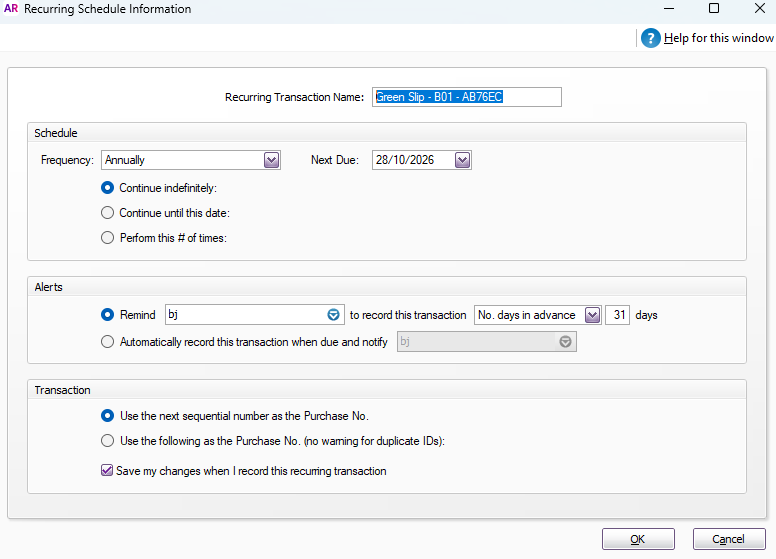776x559 pixels.
Task: Click the Recurring Transaction Name field
Action: 466,97
